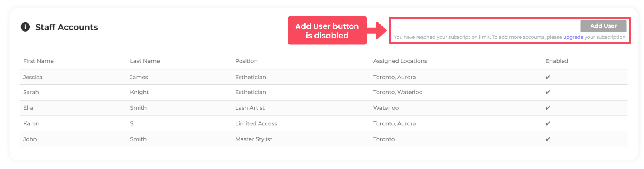
Task: Click Ella's Lash Artist position cell
Action: click(x=250, y=108)
